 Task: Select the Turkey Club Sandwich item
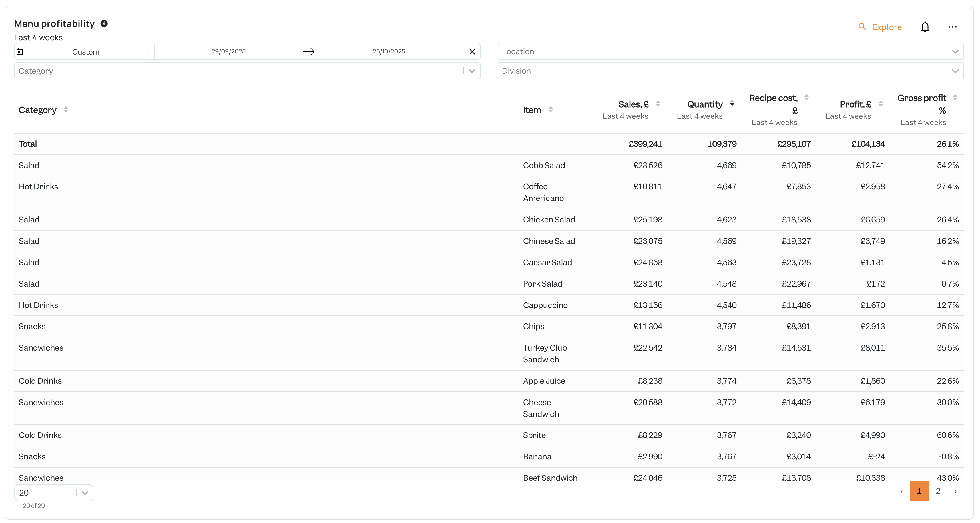(545, 353)
